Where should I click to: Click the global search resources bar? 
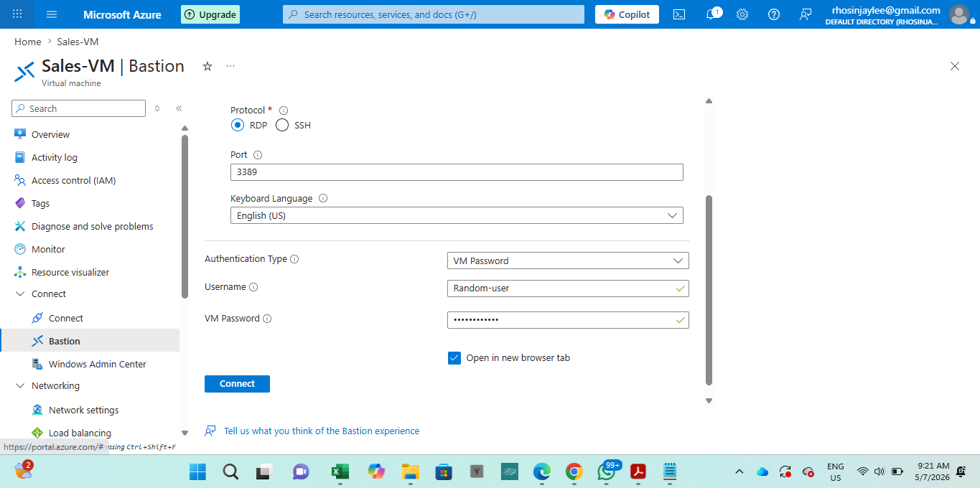pyautogui.click(x=434, y=14)
